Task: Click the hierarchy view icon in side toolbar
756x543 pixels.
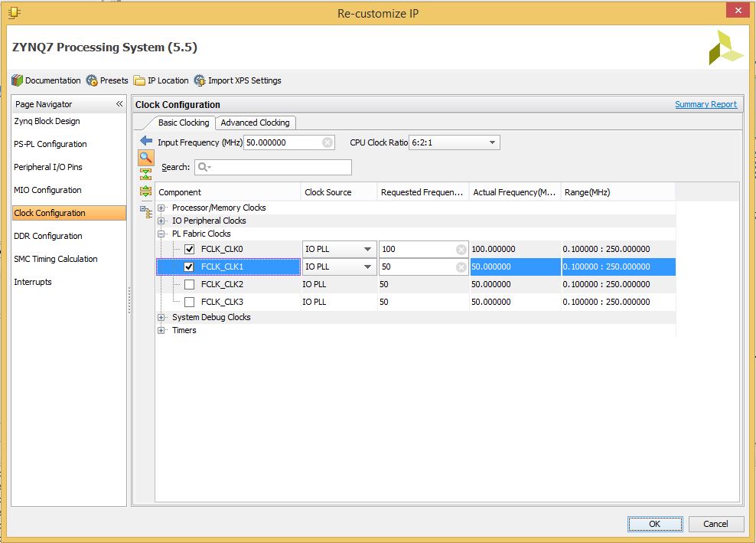Action: (145, 212)
